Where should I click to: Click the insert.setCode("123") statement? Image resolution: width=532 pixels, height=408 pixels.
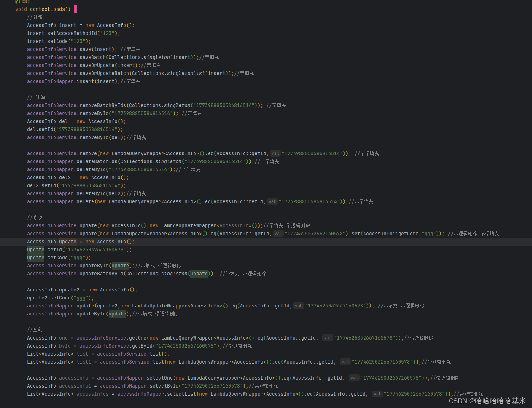click(59, 41)
